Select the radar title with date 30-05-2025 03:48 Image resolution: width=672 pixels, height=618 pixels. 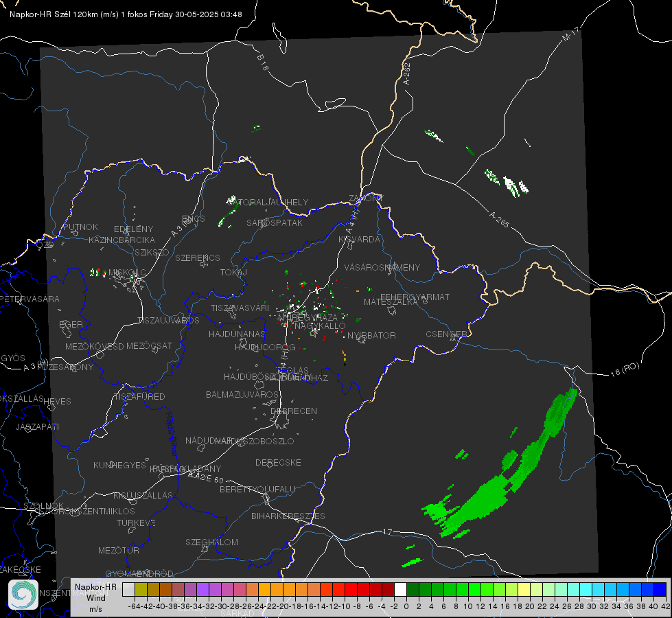click(126, 14)
